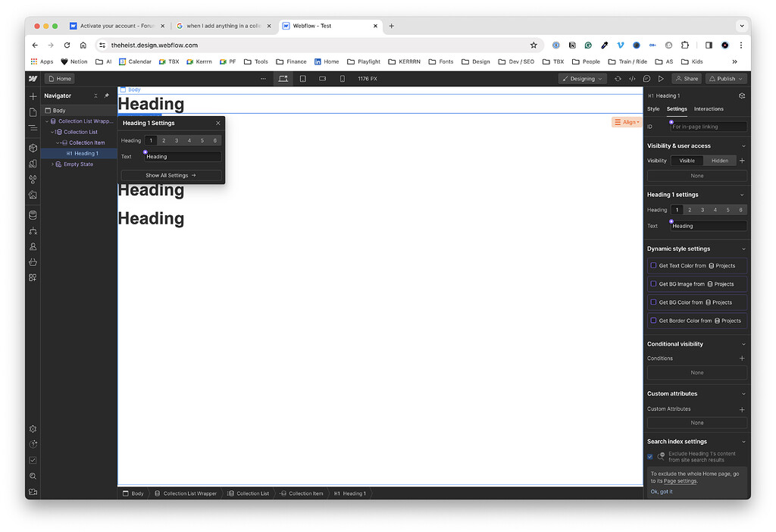Switch to the Interactions tab
This screenshot has height=532, width=776.
click(709, 108)
